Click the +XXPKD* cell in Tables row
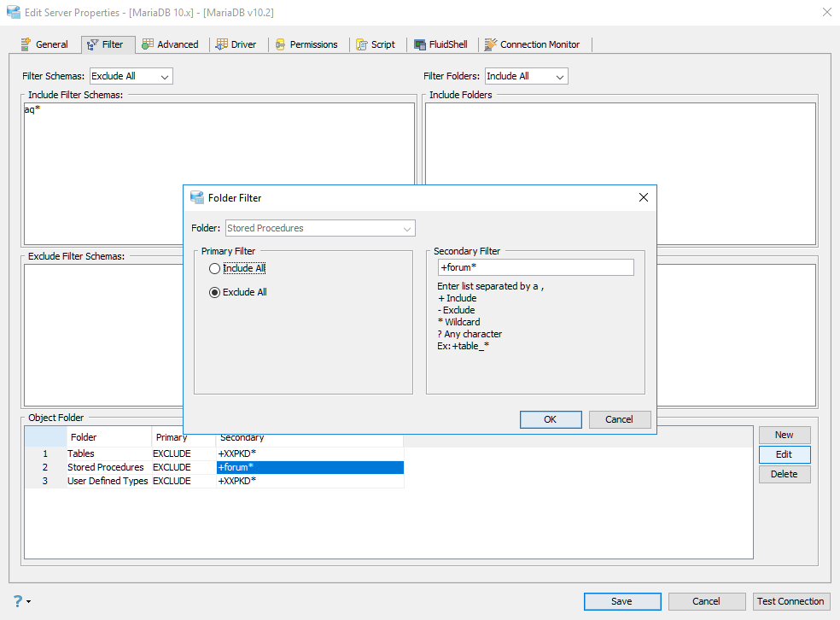Image resolution: width=840 pixels, height=620 pixels. (310, 453)
